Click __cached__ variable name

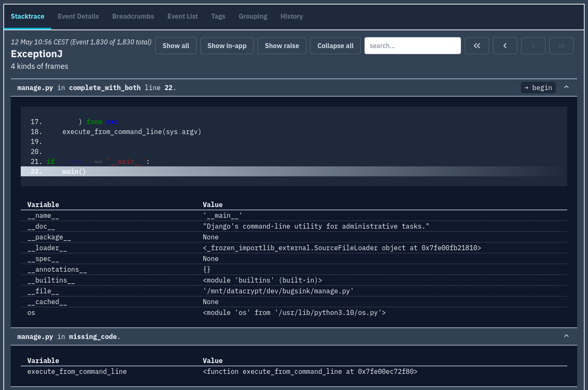47,302
